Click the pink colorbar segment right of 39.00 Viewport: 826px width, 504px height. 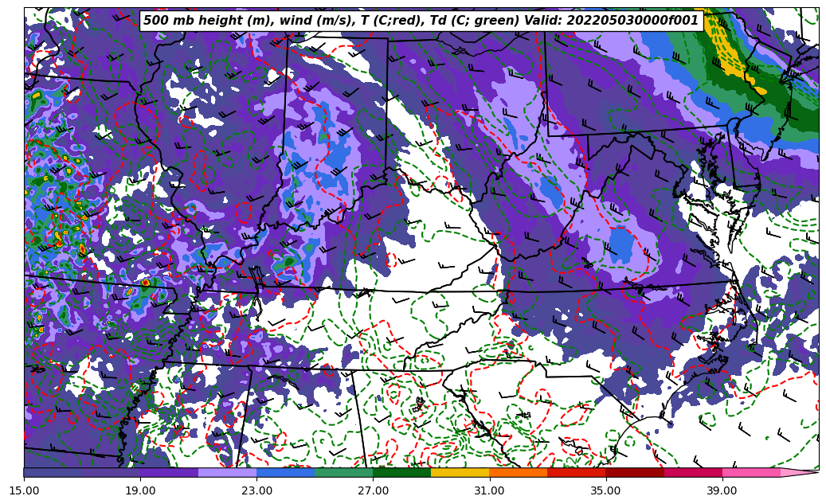751,472
